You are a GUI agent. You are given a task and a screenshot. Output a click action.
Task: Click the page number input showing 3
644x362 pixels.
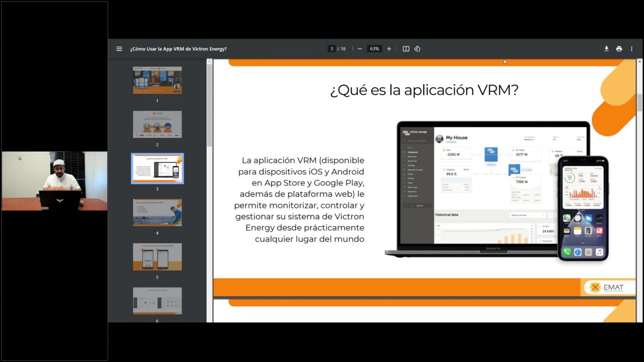tap(331, 49)
